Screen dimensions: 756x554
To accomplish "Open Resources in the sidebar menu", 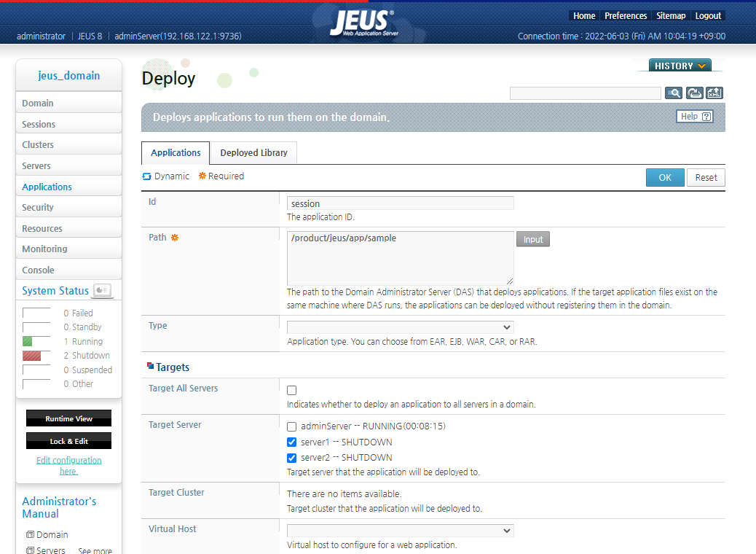I will [x=69, y=228].
